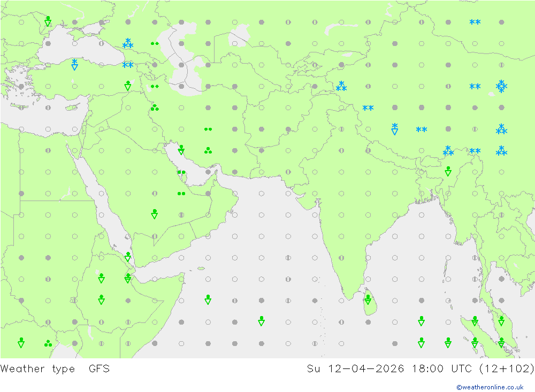Click the green shower symbol over Bangladesh's northeast border

click(448, 171)
